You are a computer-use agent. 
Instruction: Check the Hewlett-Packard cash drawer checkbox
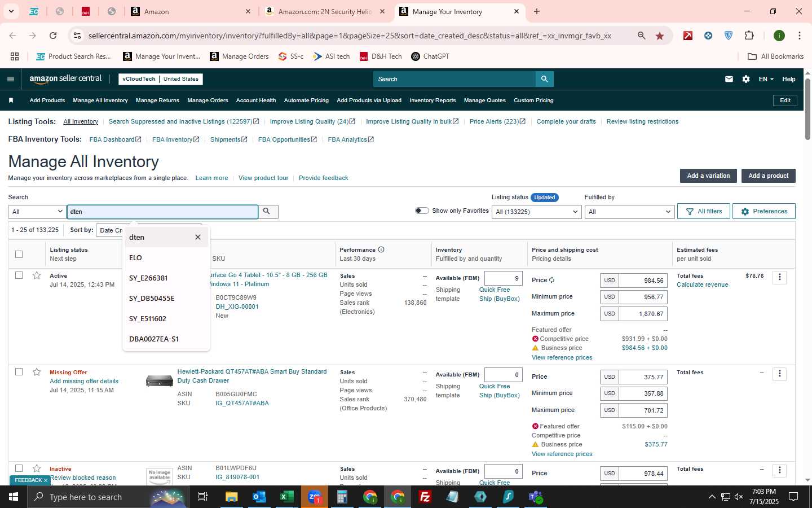point(19,372)
